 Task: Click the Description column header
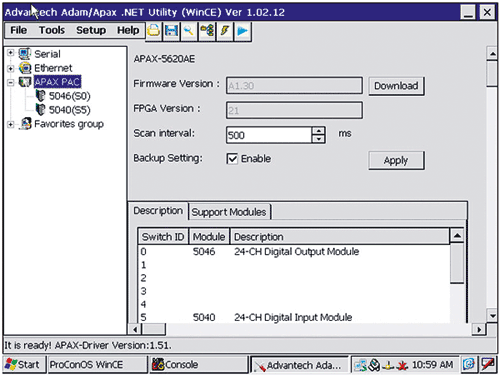click(340, 237)
